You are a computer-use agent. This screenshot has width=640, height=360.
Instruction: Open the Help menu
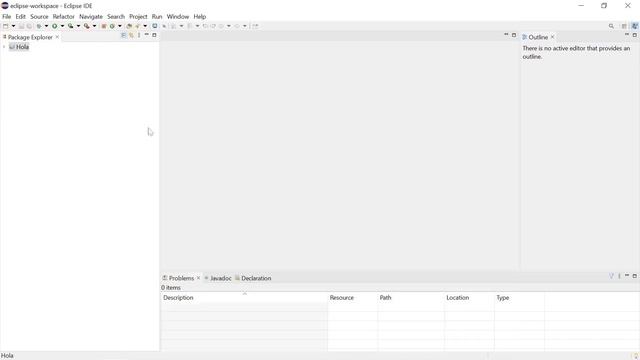[x=200, y=17]
